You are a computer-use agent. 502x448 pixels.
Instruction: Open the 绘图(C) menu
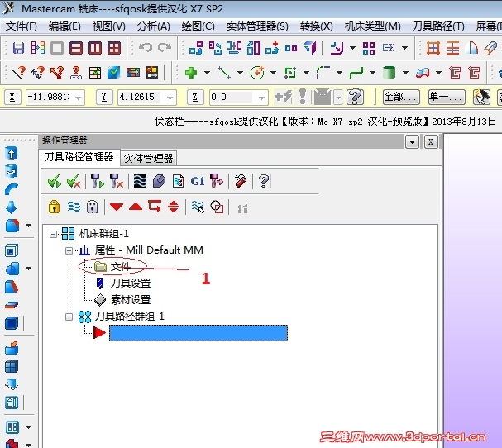198,26
